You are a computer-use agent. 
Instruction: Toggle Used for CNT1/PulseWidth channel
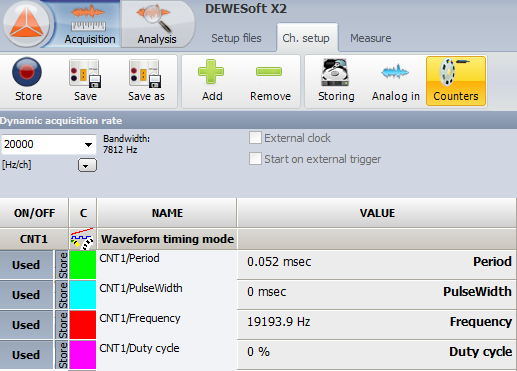[x=26, y=295]
